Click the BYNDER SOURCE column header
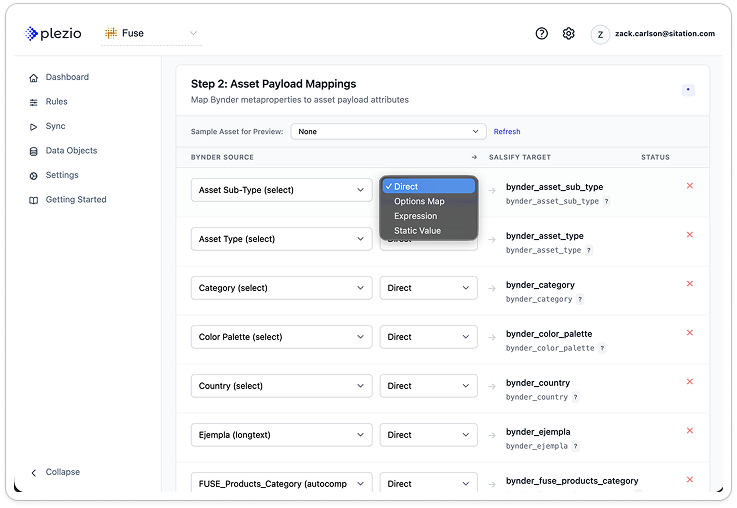Viewport: 737px width, 508px height. point(222,157)
